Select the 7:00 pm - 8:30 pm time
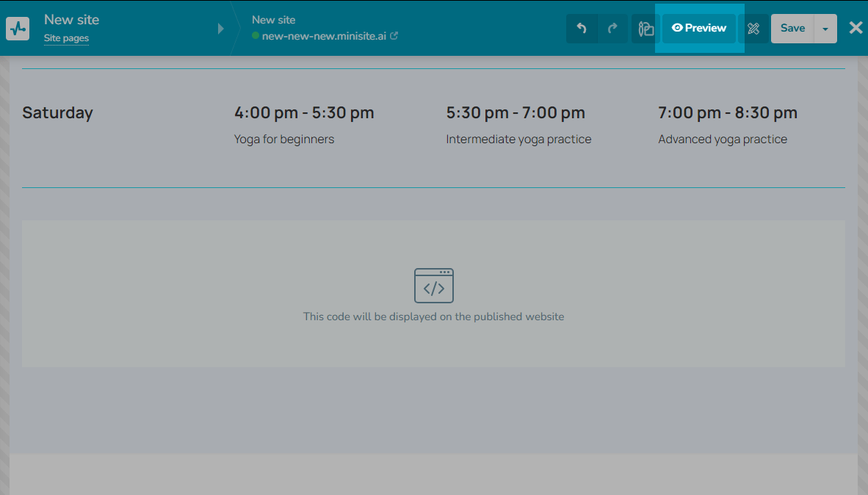 pyautogui.click(x=728, y=113)
